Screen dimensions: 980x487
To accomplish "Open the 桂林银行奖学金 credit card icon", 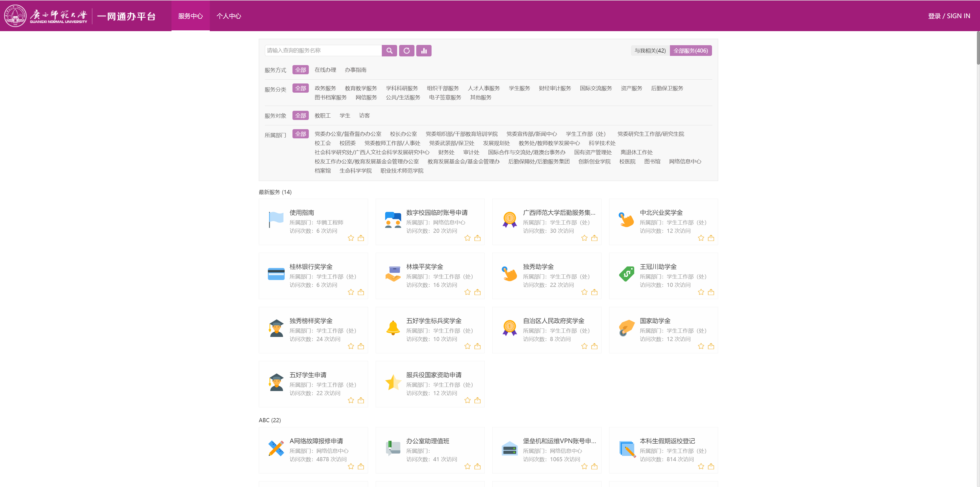I will point(276,274).
